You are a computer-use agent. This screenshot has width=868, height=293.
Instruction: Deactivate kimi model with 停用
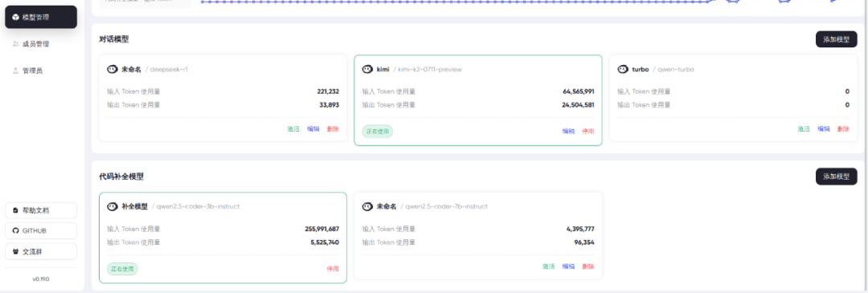click(588, 132)
